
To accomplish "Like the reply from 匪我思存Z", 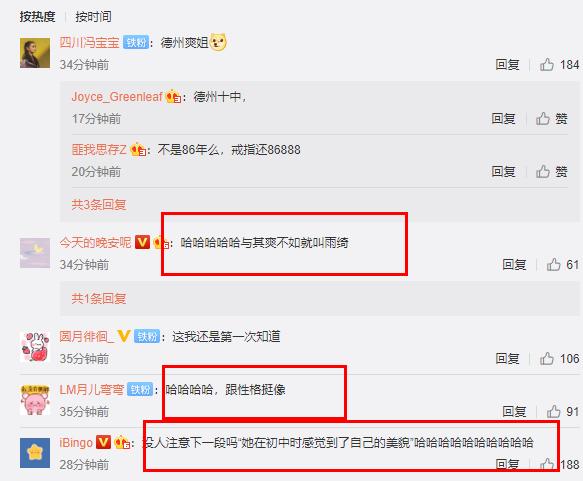I will coord(543,171).
